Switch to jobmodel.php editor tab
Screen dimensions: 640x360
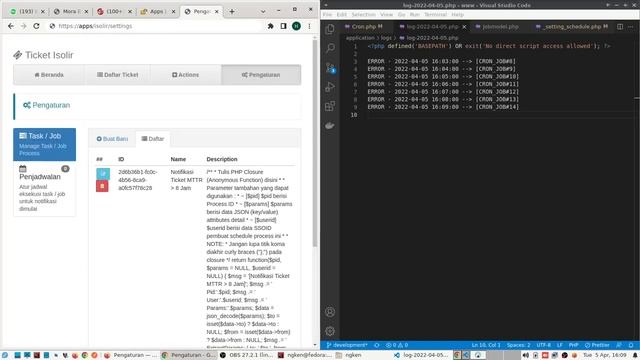pyautogui.click(x=500, y=27)
